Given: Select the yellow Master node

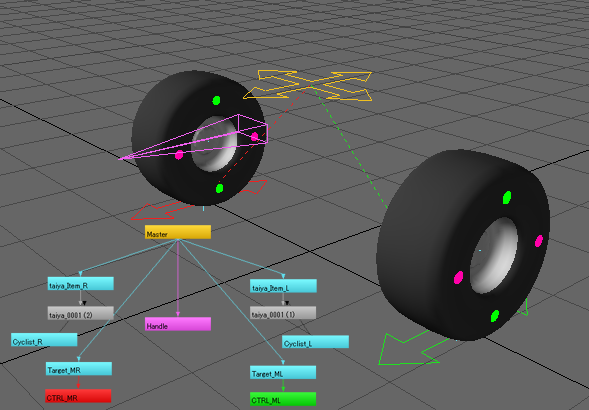Looking at the screenshot, I should tap(178, 232).
